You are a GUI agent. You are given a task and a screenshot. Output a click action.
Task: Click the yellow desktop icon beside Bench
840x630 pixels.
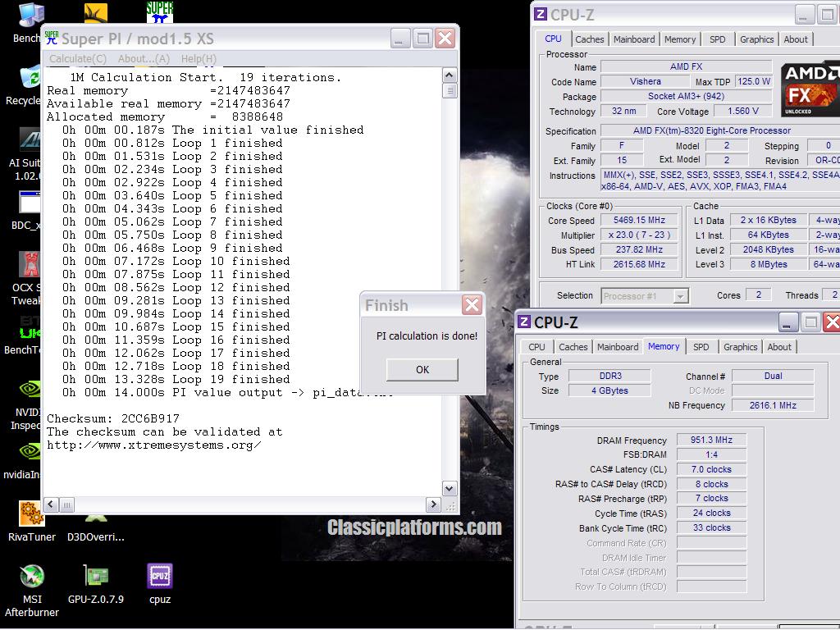coord(96,13)
